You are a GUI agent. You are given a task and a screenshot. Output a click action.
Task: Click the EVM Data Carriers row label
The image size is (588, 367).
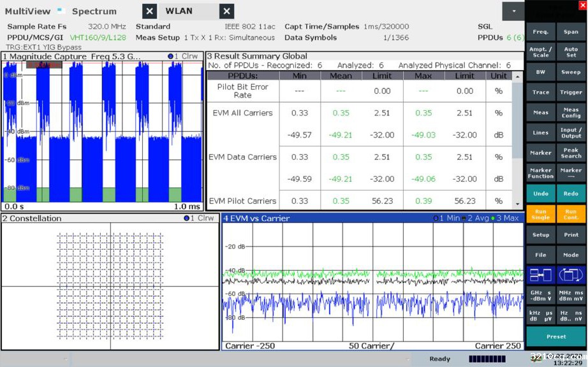242,157
